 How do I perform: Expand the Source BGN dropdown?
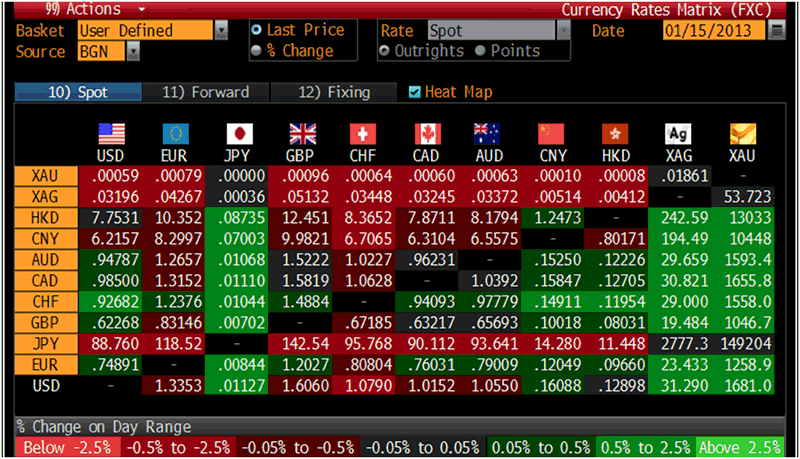click(x=134, y=51)
